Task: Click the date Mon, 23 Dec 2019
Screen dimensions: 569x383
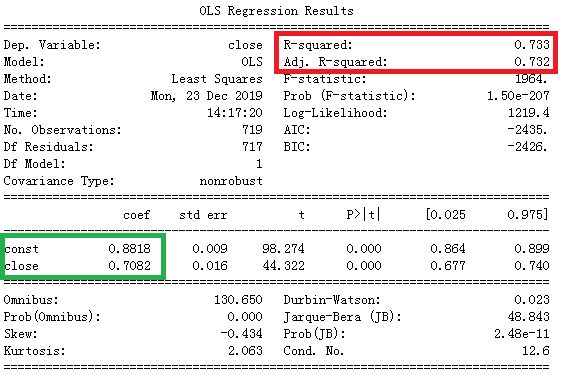Action: tap(206, 96)
